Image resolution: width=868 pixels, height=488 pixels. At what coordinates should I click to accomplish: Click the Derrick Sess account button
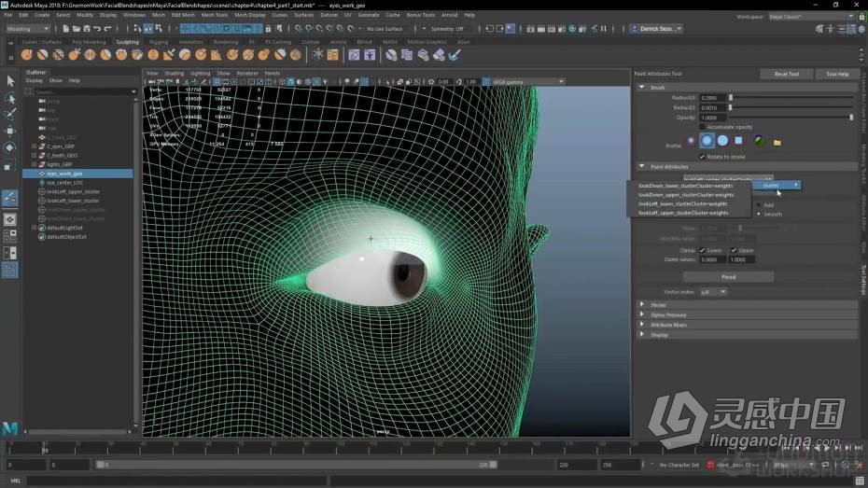coord(656,29)
